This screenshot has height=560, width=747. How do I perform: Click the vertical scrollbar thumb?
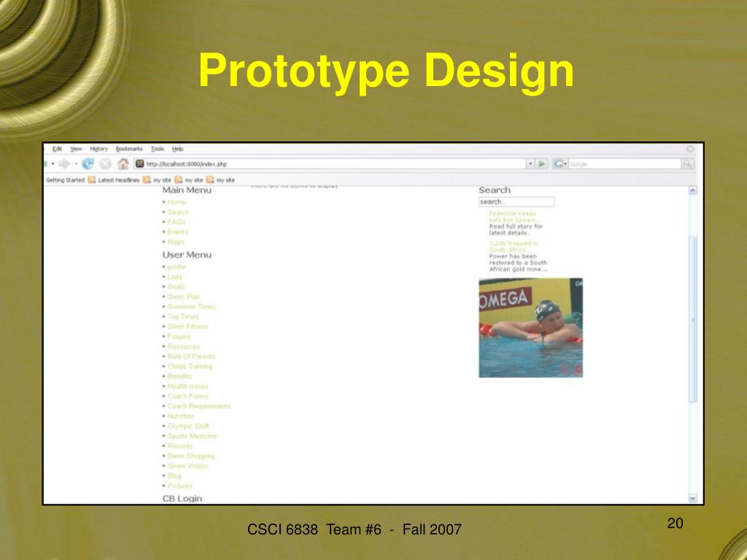tap(693, 319)
